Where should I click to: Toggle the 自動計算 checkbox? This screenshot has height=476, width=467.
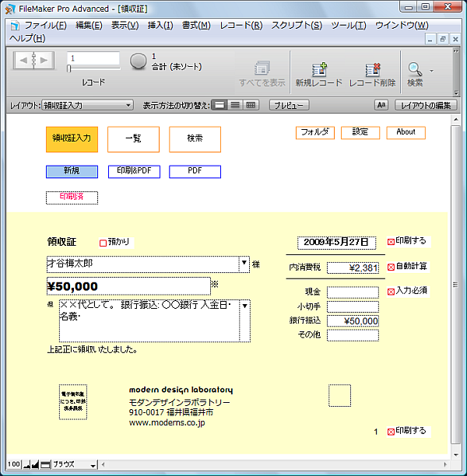click(391, 267)
